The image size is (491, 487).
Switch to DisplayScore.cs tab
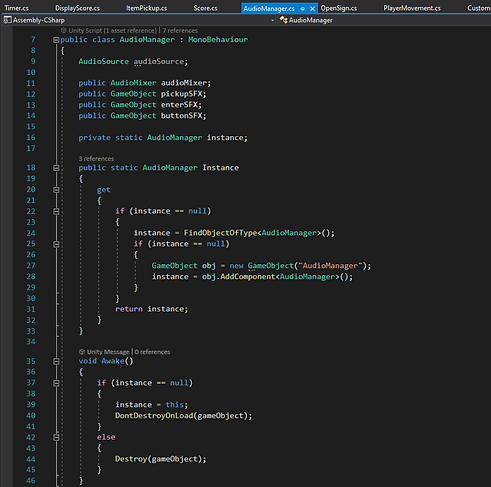click(x=77, y=8)
